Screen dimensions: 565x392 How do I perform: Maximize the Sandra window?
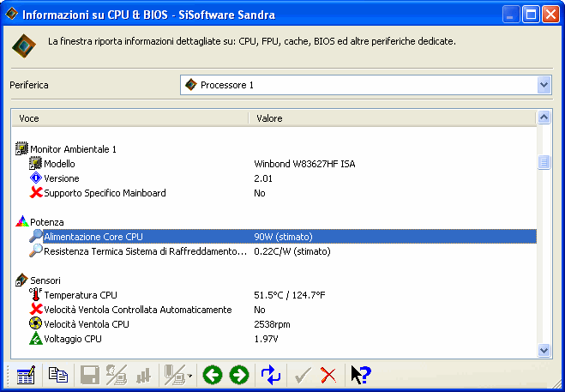531,15
